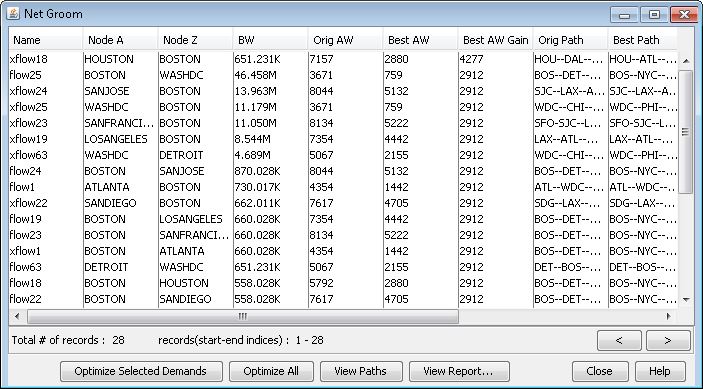Select the flow63 row name
Image resolution: width=703 pixels, height=389 pixels.
tap(26, 268)
